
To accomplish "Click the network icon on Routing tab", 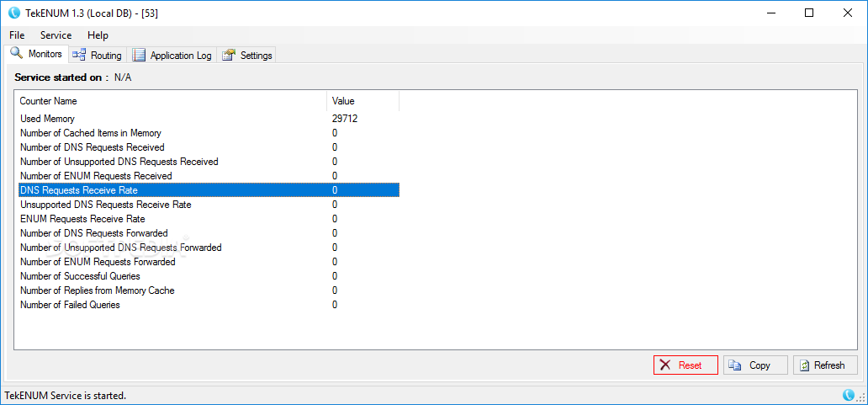I will tap(80, 55).
